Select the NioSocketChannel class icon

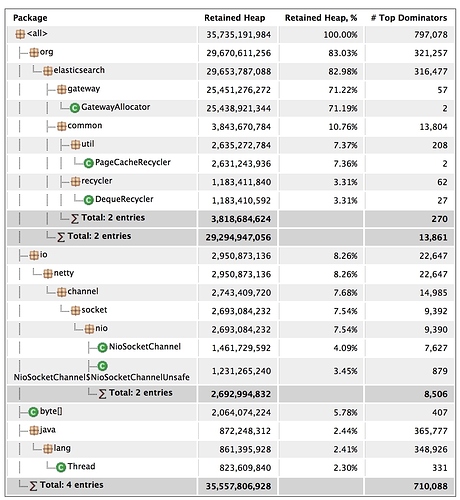coord(102,348)
